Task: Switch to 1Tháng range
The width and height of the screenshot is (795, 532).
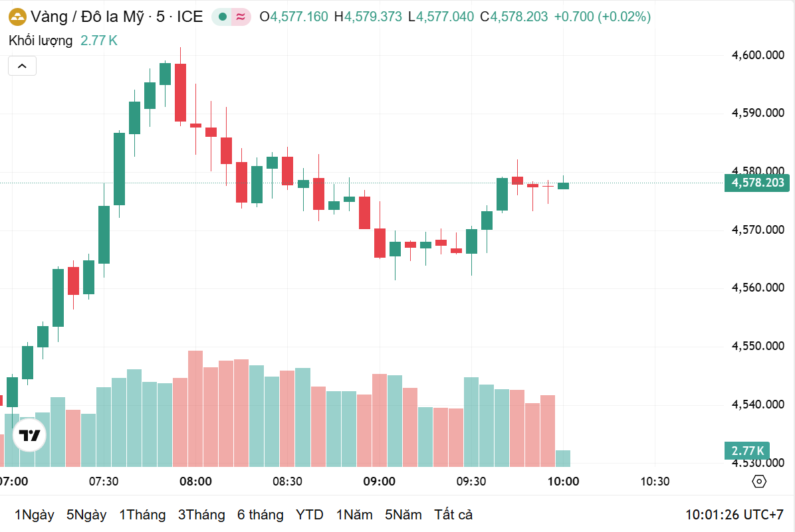Action: point(142,515)
